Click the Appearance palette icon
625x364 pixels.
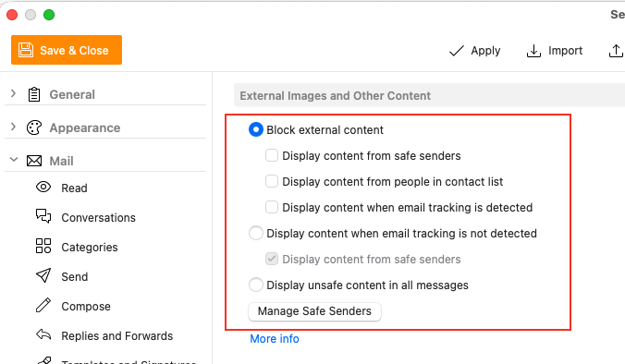pos(34,127)
